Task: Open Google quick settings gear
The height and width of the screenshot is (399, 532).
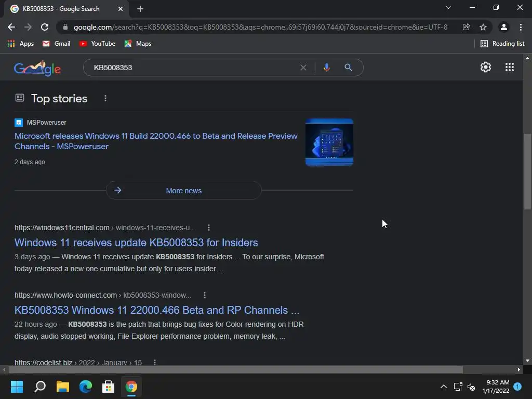Action: click(x=486, y=67)
